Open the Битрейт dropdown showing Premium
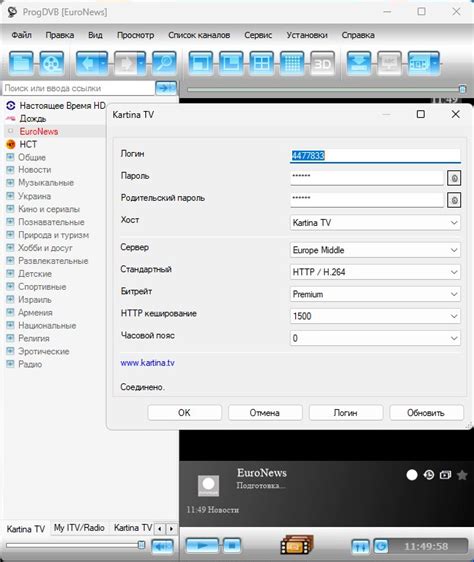 pos(375,294)
